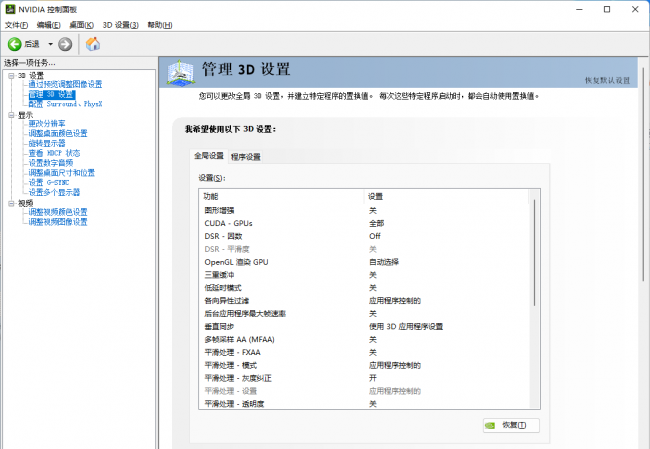Select the OpenGL 渲染 GPU row
The height and width of the screenshot is (449, 650).
tap(364, 262)
